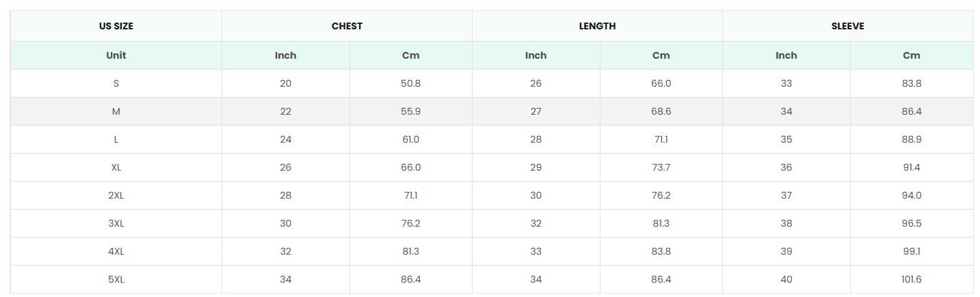Select the 5XL size row label
The image size is (980, 297).
click(116, 279)
